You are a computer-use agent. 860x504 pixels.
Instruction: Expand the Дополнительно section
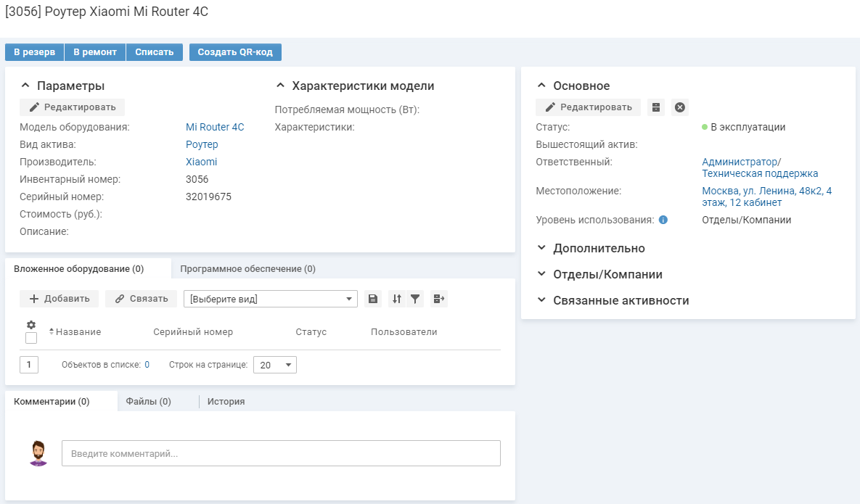[598, 248]
